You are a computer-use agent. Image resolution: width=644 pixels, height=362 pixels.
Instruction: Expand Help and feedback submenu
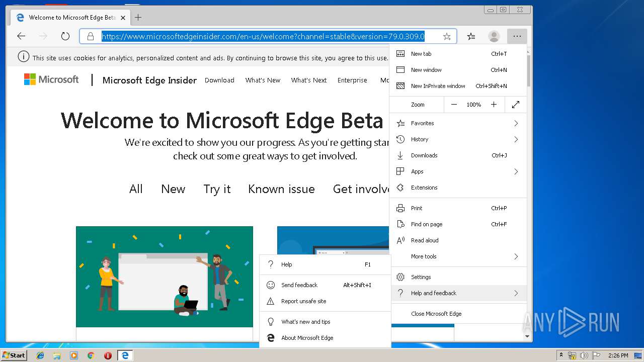point(458,293)
